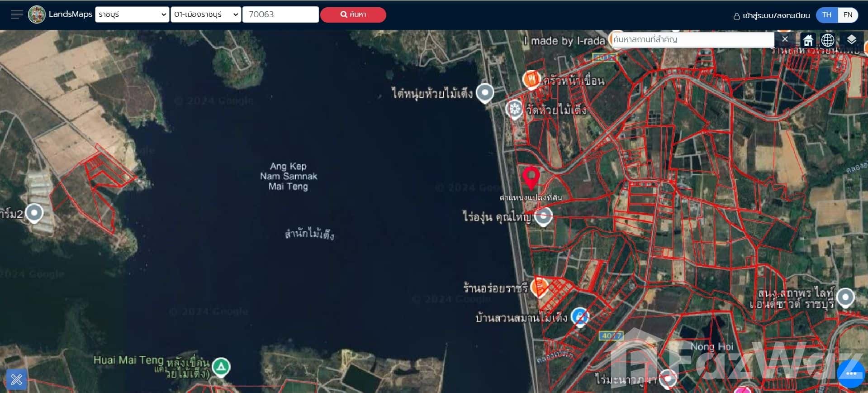This screenshot has height=393, width=868.
Task: Open the login/register link
Action: [772, 15]
